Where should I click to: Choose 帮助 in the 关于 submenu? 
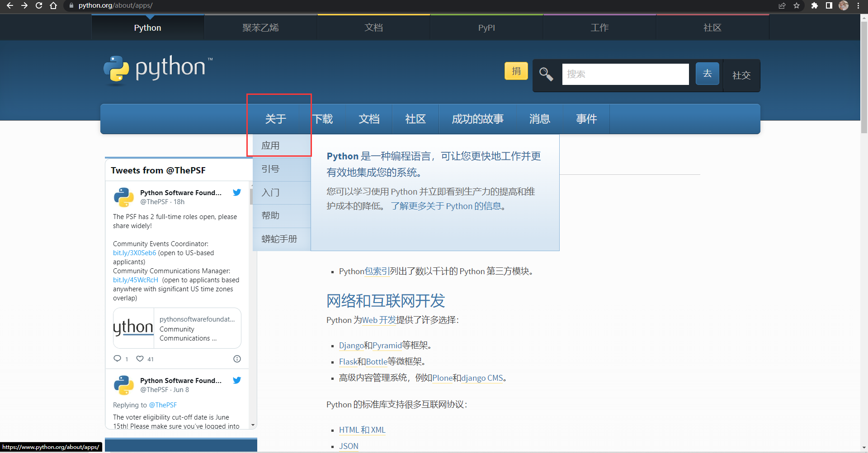pos(282,215)
